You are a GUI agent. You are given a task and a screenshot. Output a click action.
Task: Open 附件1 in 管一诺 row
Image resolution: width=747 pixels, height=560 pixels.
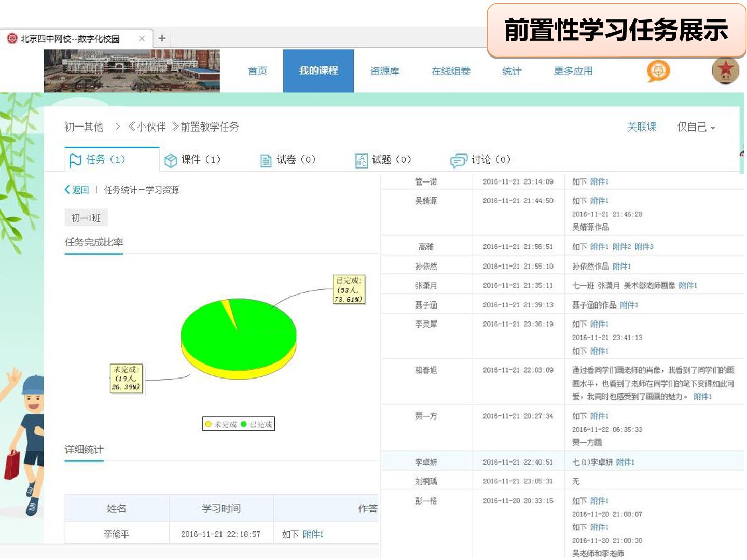coord(599,182)
